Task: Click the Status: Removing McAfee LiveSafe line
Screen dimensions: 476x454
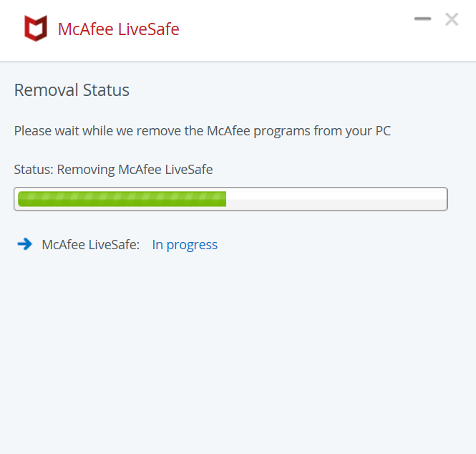Action: 113,170
